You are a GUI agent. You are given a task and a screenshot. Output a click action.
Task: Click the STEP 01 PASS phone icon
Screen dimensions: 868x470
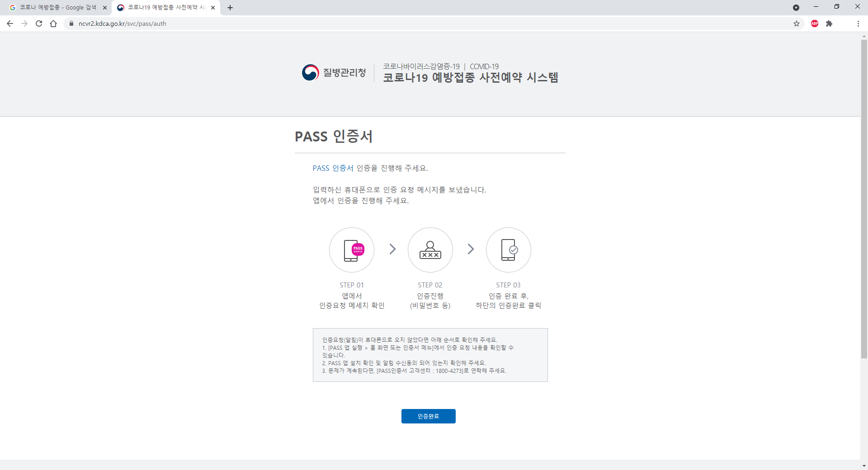pos(352,250)
